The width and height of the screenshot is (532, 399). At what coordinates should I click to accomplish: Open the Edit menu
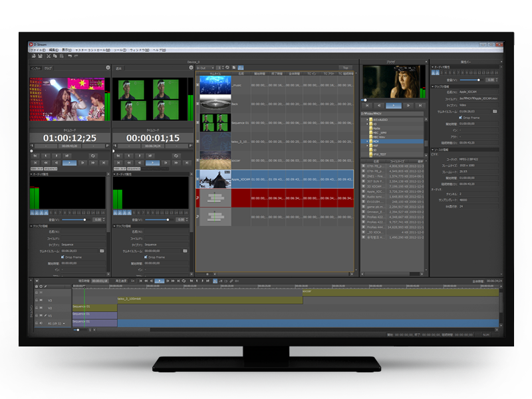coord(54,50)
